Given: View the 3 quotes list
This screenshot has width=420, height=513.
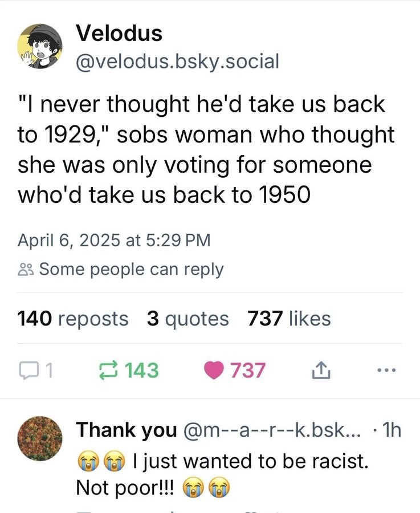Looking at the screenshot, I should point(187,319).
